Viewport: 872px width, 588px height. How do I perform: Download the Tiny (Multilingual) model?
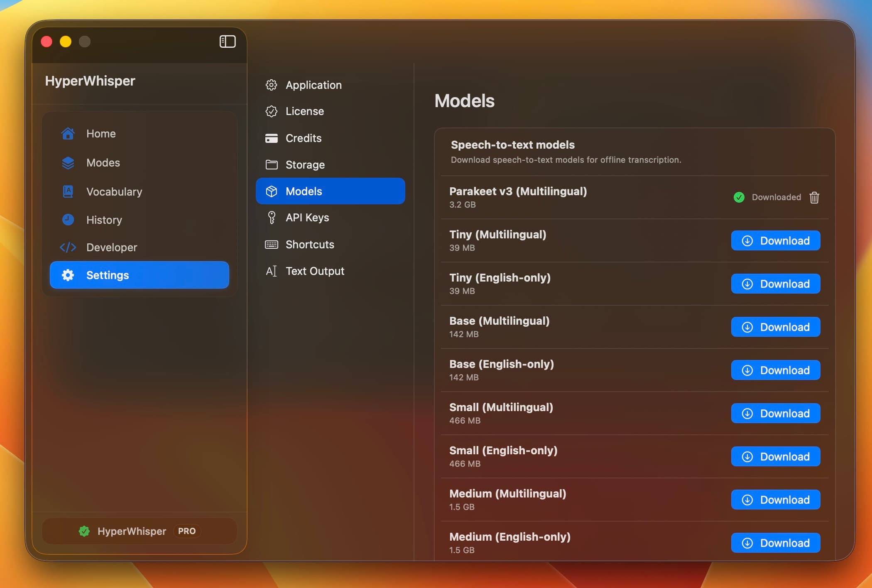775,241
